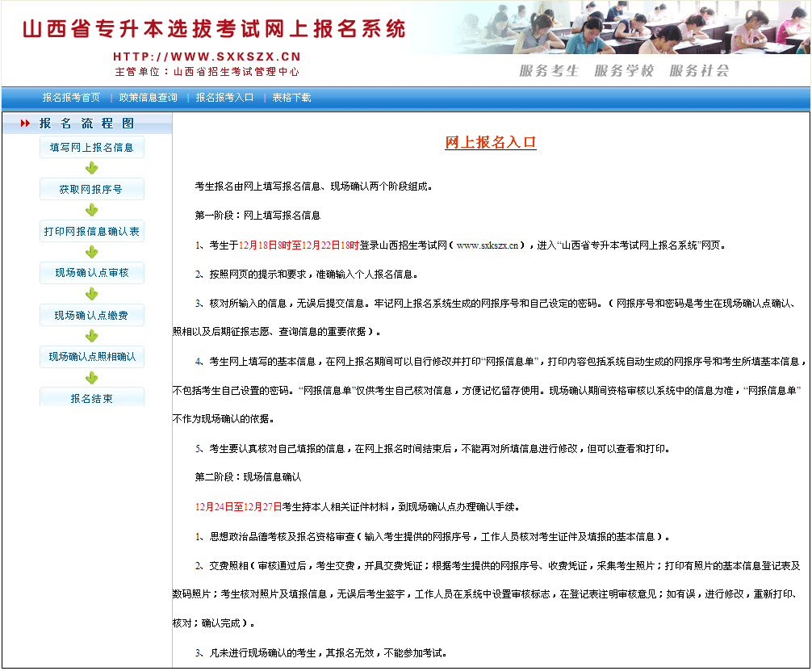812x671 pixels.
Task: Click the 现场确认点照相确认 step
Action: click(92, 357)
